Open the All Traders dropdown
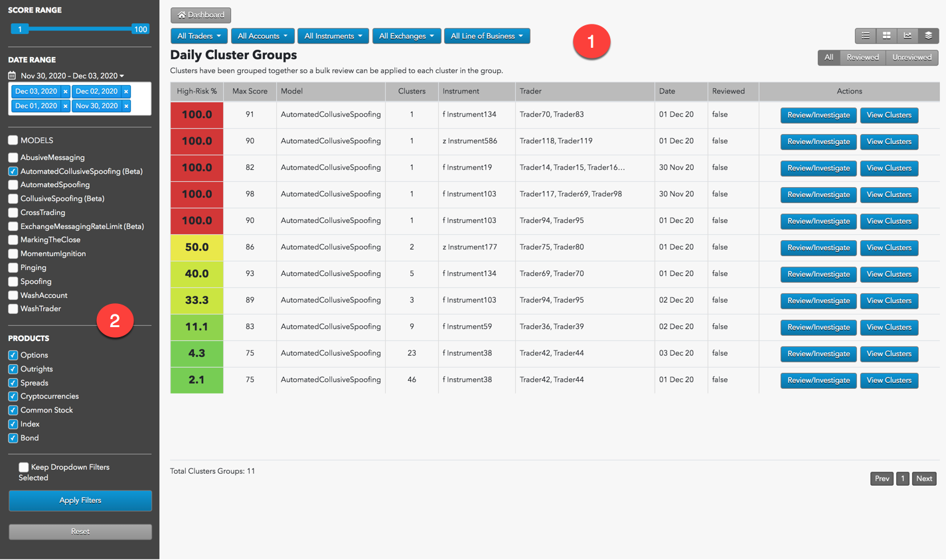The width and height of the screenshot is (946, 560). click(x=199, y=36)
